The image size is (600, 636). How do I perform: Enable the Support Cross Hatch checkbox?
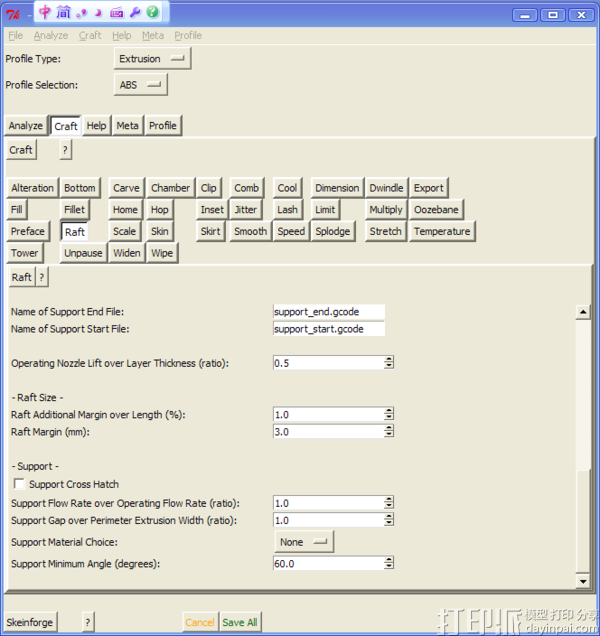[20, 485]
